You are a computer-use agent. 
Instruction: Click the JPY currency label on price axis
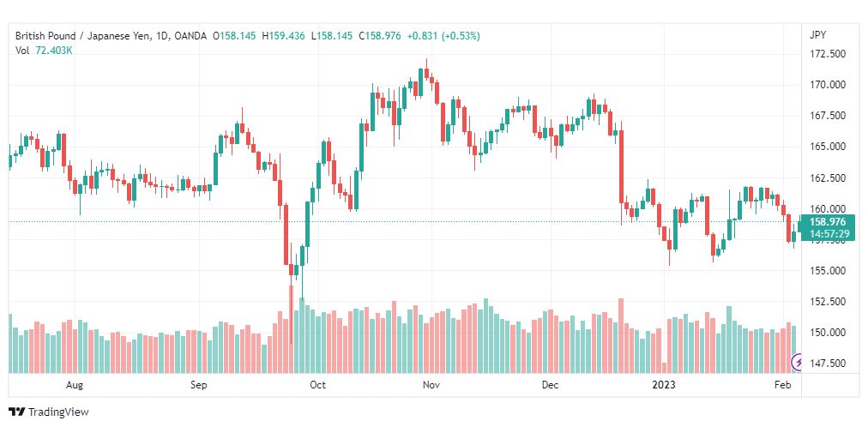(817, 35)
